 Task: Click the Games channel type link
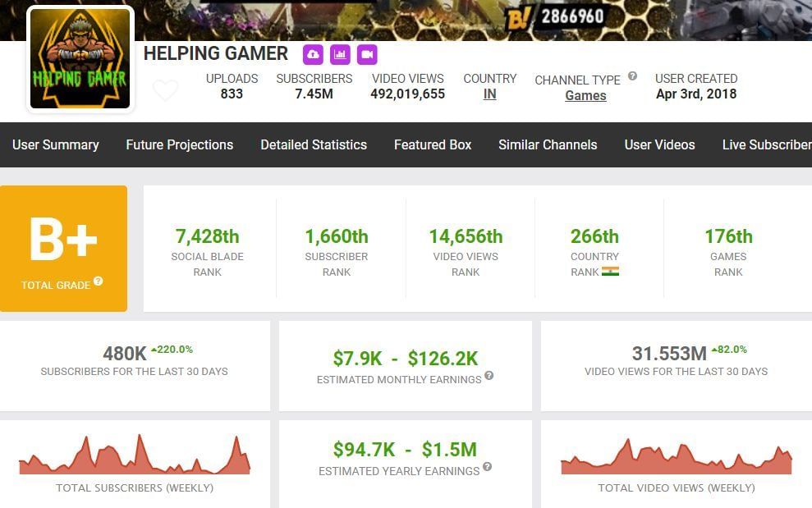[585, 95]
